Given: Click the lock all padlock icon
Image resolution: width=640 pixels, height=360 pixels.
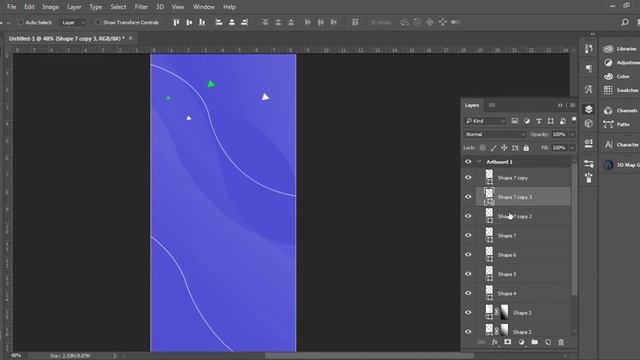Looking at the screenshot, I should (526, 148).
